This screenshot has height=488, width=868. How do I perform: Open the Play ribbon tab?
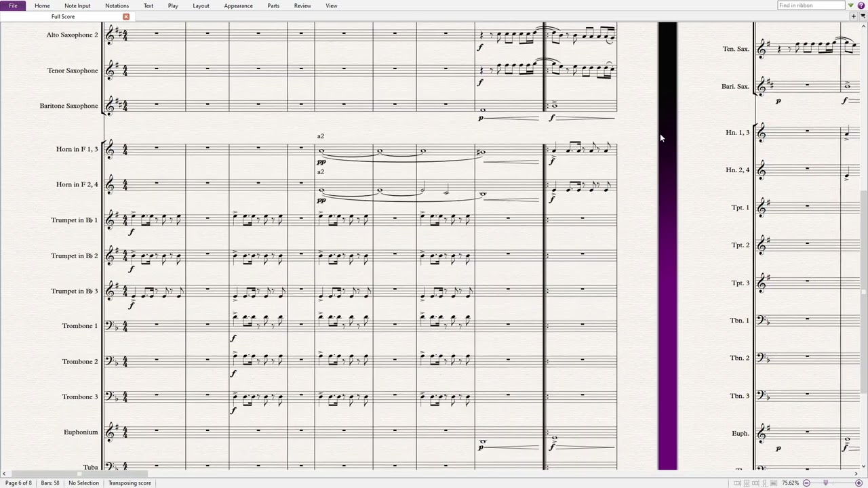click(x=173, y=5)
